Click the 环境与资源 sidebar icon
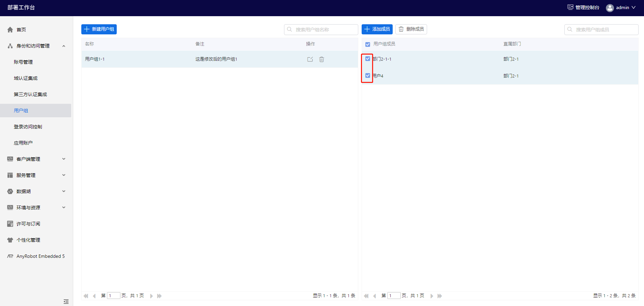The width and height of the screenshot is (644, 306). [10, 208]
